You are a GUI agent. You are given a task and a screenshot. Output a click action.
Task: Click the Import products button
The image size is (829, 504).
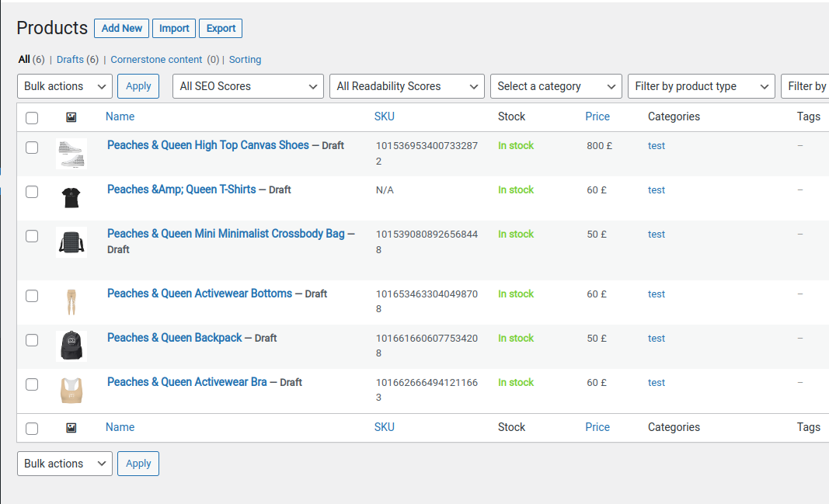(174, 29)
